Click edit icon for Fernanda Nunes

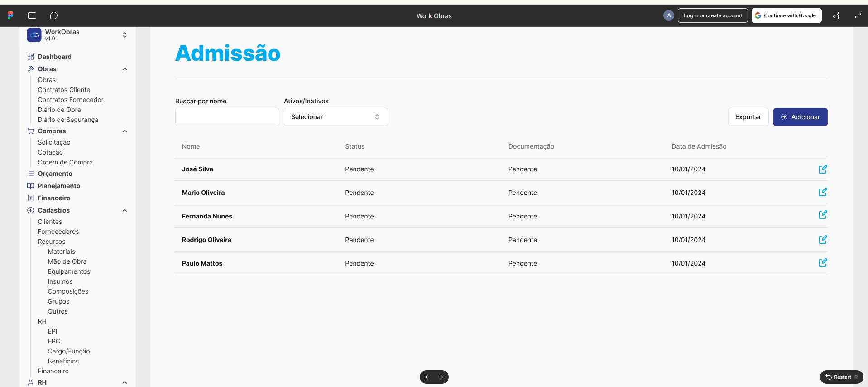tap(822, 215)
